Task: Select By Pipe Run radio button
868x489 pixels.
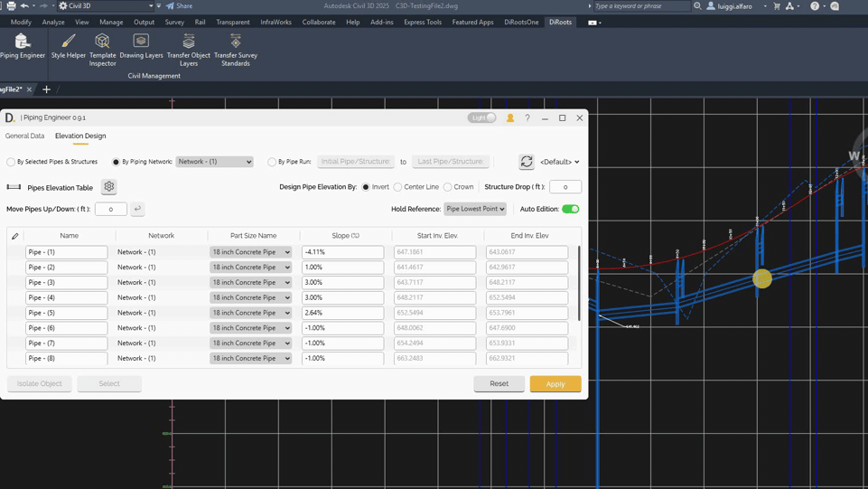Action: click(x=272, y=162)
